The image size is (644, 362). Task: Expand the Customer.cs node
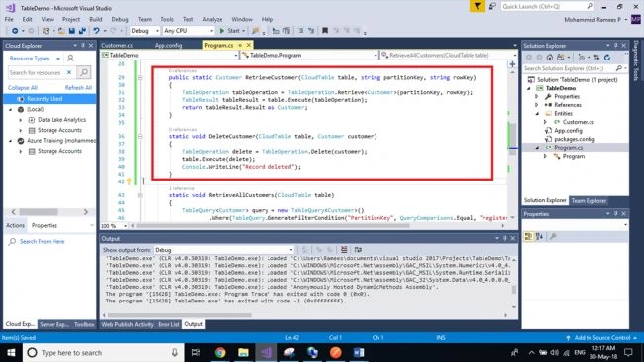tap(545, 122)
